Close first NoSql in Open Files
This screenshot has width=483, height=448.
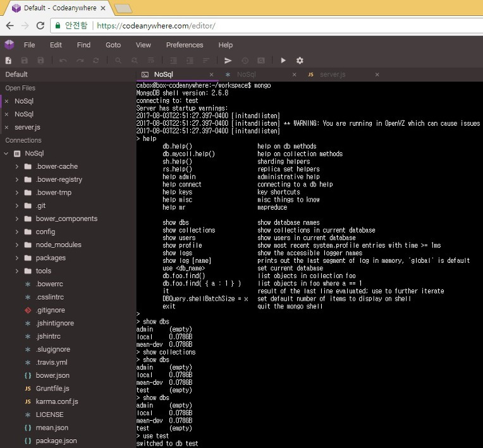(7, 101)
